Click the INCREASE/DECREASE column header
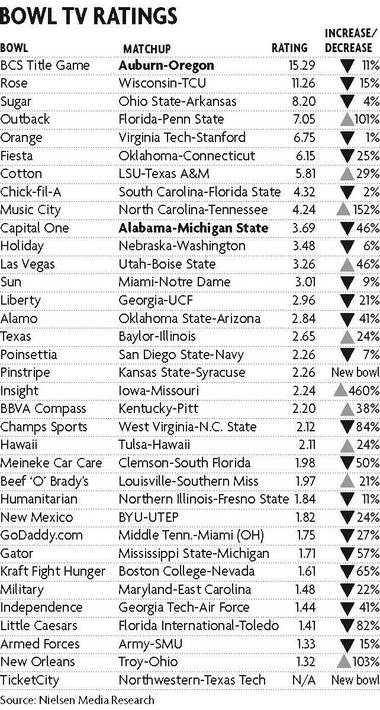Screen dimensions: 380x710 click(351, 40)
